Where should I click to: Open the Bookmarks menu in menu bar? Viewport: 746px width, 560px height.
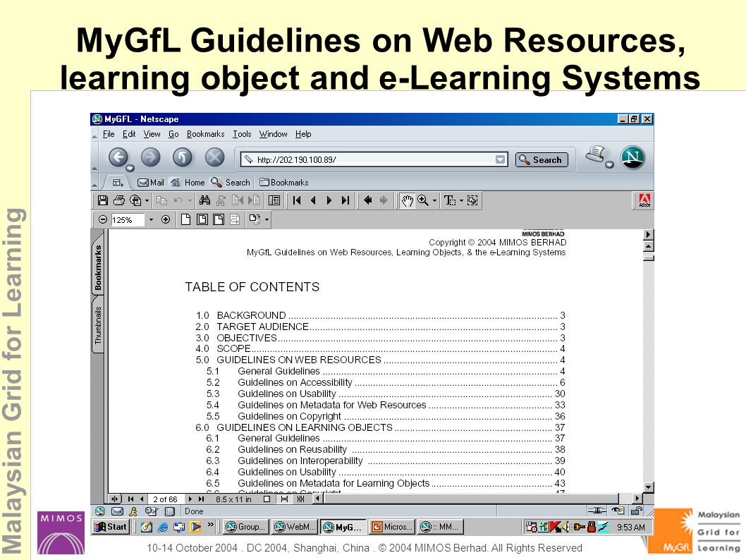pyautogui.click(x=205, y=134)
